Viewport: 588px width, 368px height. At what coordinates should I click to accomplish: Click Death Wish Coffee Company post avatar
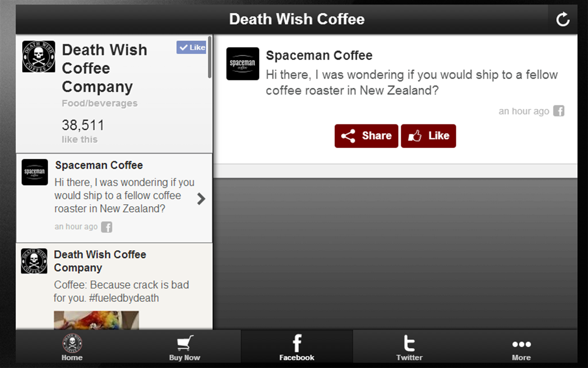[x=34, y=261]
